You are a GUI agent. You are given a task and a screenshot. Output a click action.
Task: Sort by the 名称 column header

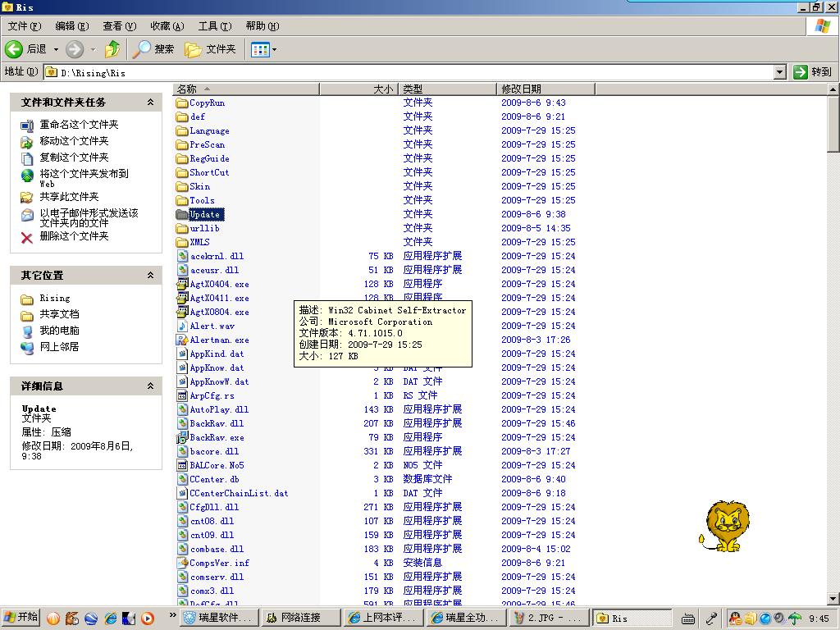pyautogui.click(x=246, y=89)
